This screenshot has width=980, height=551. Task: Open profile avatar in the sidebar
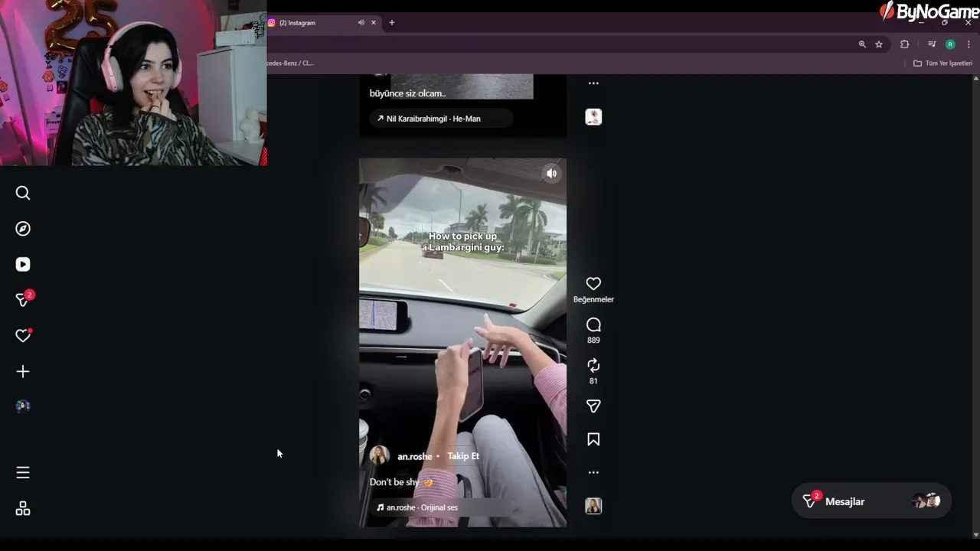coord(23,406)
